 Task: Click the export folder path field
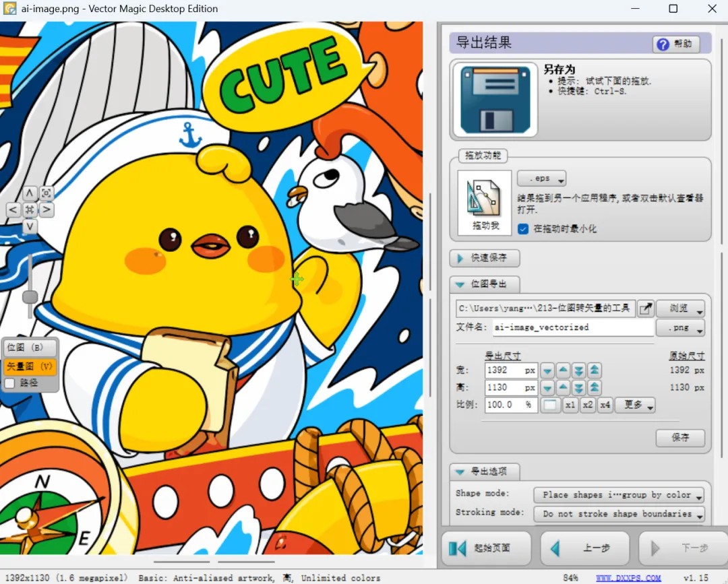[x=545, y=309]
